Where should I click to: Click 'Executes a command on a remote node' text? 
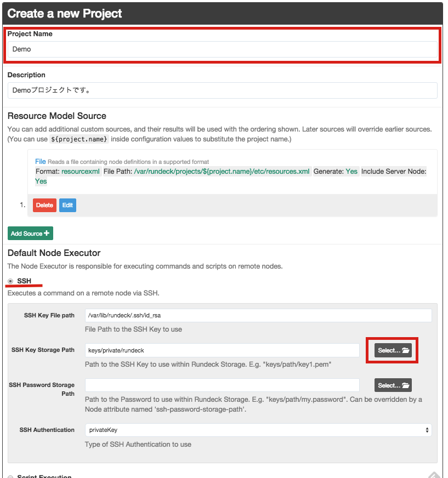[83, 293]
